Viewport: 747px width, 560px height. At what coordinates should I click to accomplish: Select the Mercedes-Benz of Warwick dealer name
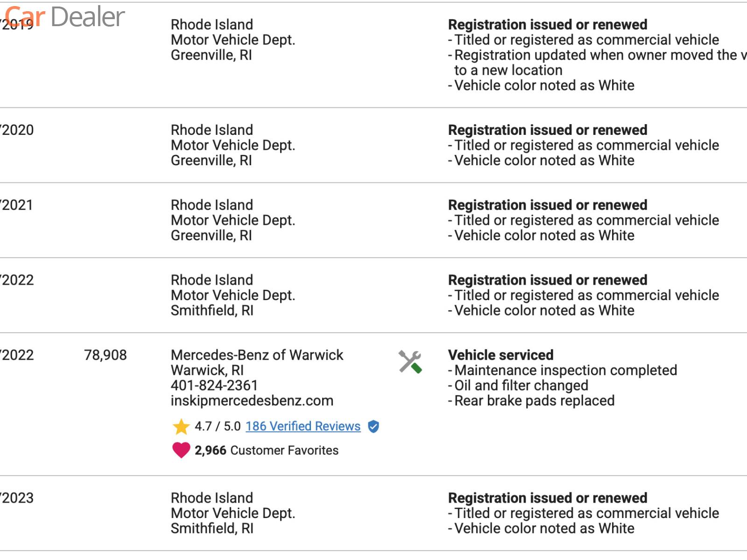click(x=257, y=355)
